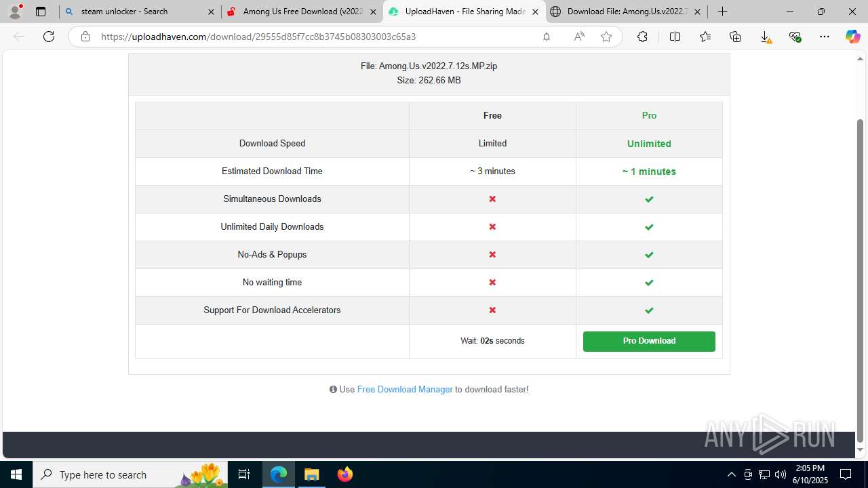The height and width of the screenshot is (488, 868).
Task: Open File Explorer from the taskbar
Action: click(x=311, y=474)
